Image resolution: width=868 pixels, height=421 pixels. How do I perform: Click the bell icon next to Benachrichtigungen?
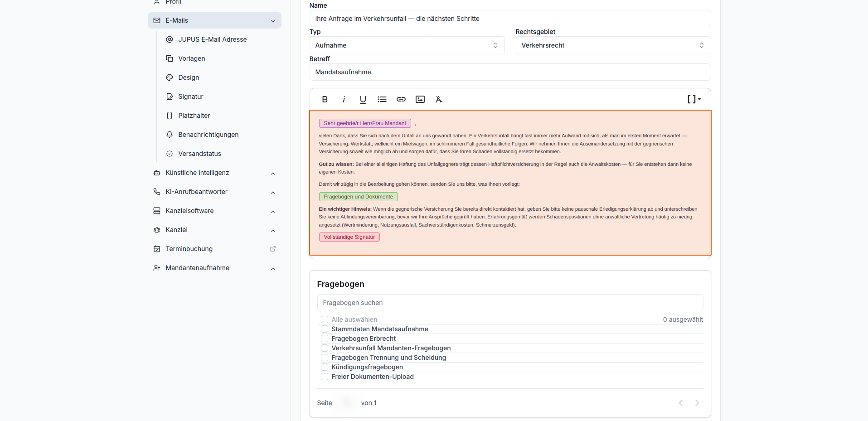170,135
